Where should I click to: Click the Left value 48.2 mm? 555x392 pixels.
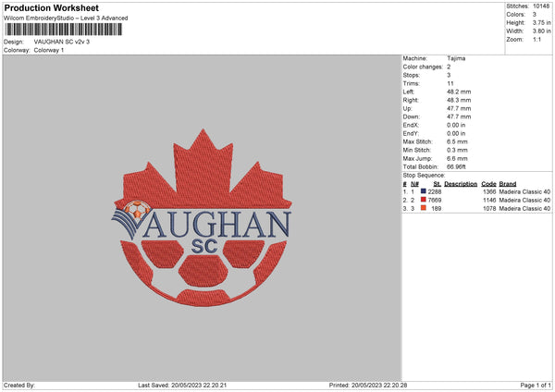pyautogui.click(x=459, y=92)
